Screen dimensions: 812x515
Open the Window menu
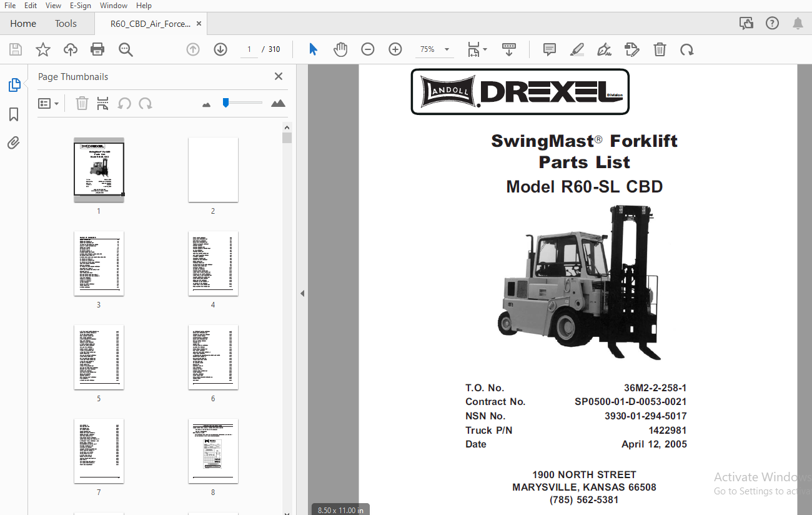tap(114, 6)
